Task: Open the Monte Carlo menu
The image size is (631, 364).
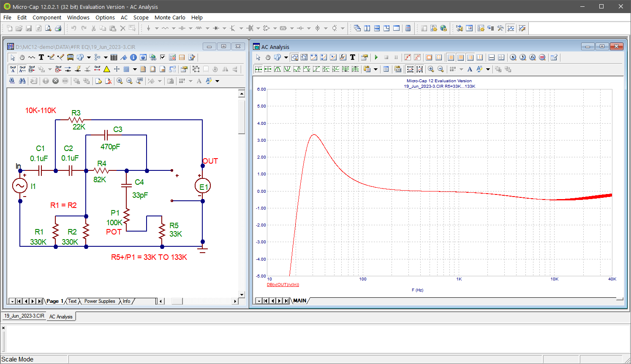Action: pyautogui.click(x=170, y=17)
